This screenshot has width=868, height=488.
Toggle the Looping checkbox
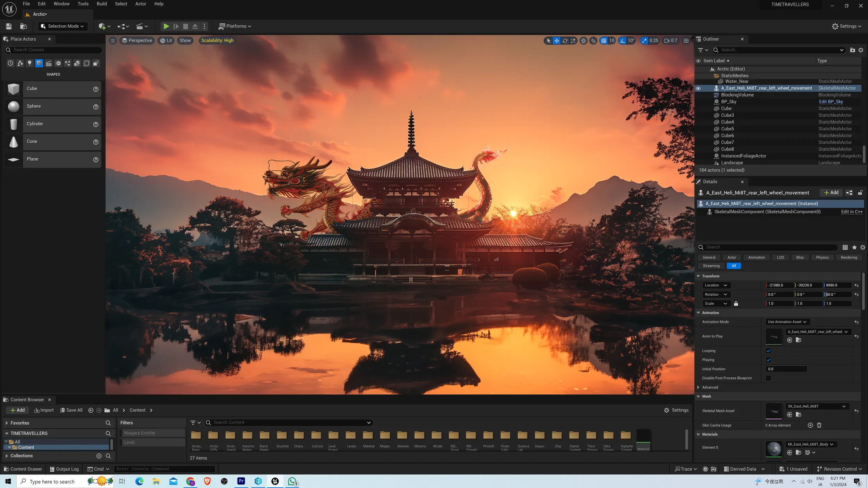click(768, 351)
